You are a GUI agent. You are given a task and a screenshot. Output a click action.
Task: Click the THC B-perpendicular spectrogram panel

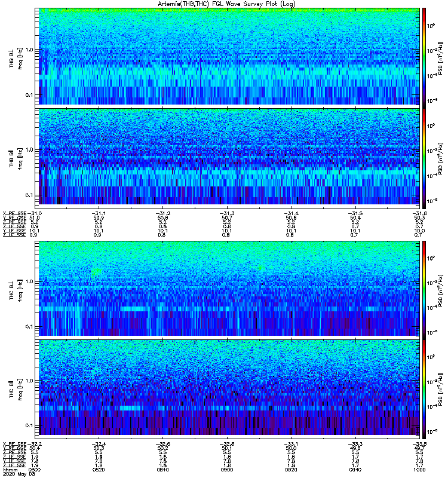tap(229, 289)
